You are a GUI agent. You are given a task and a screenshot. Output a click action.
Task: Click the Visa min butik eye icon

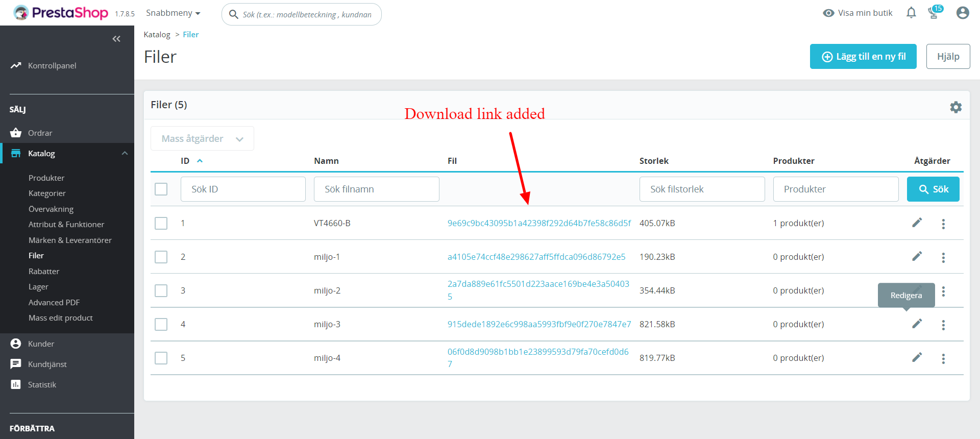pos(828,13)
